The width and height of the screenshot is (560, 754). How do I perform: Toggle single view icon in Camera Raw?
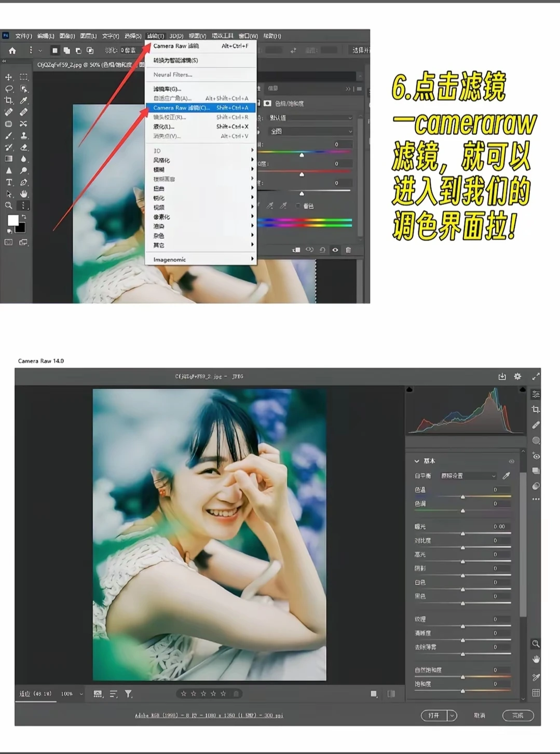pos(374,694)
